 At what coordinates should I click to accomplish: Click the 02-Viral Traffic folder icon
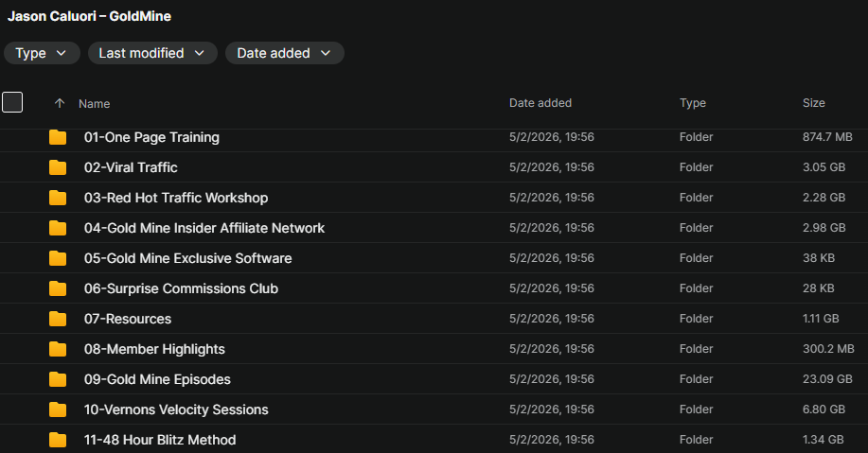[x=58, y=167]
